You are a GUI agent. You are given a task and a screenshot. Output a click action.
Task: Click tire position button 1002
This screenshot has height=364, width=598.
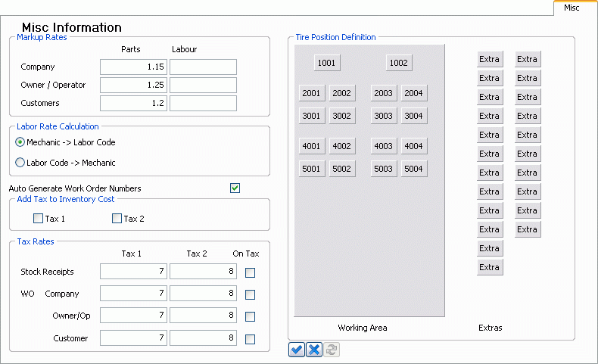coord(400,63)
